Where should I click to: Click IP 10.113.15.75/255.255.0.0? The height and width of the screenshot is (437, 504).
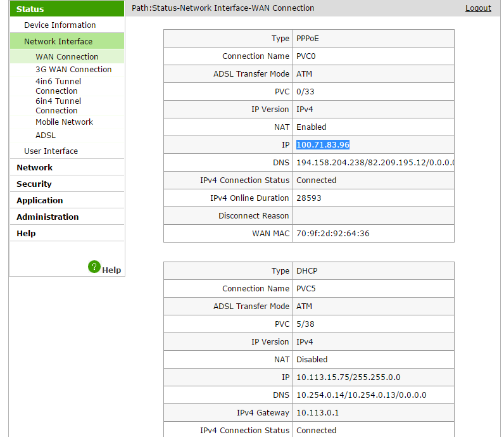point(348,377)
